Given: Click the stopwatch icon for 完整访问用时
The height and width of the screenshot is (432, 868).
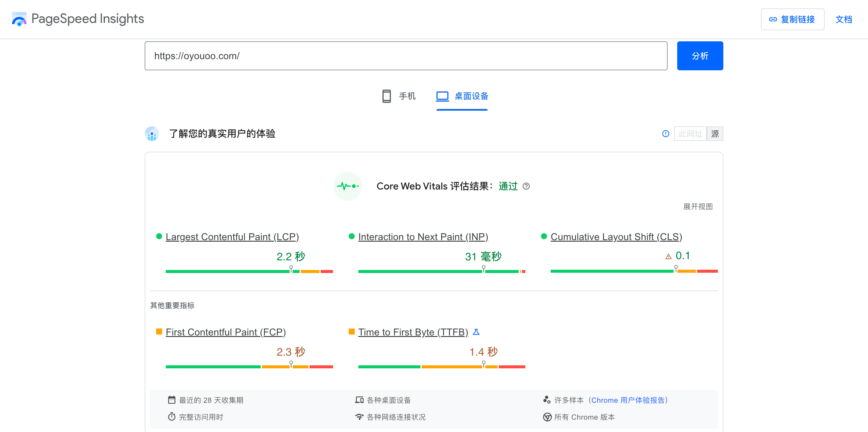Looking at the screenshot, I should click(171, 417).
